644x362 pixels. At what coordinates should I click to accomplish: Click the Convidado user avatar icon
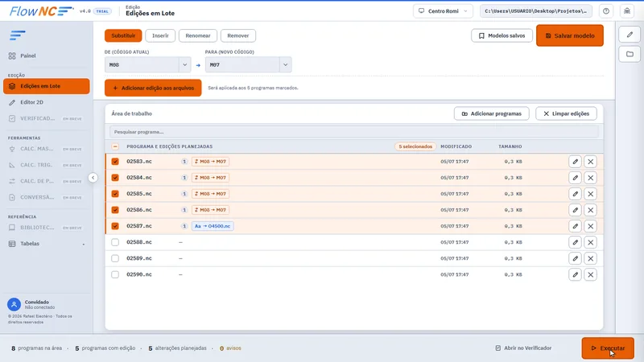pyautogui.click(x=14, y=305)
